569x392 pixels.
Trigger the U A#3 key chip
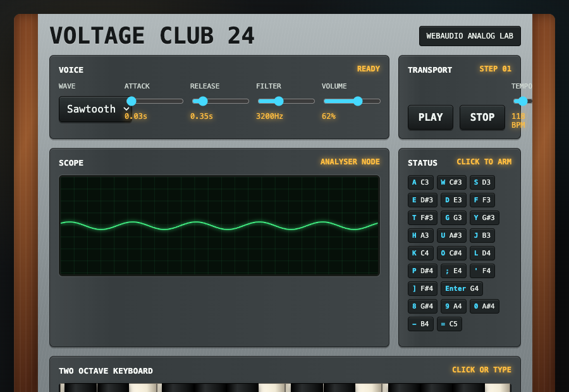tap(451, 236)
